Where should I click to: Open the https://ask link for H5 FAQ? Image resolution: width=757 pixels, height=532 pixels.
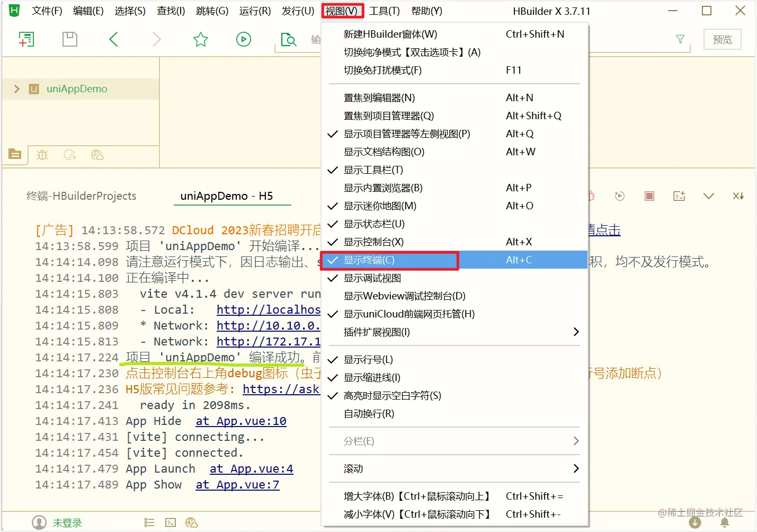(x=281, y=389)
